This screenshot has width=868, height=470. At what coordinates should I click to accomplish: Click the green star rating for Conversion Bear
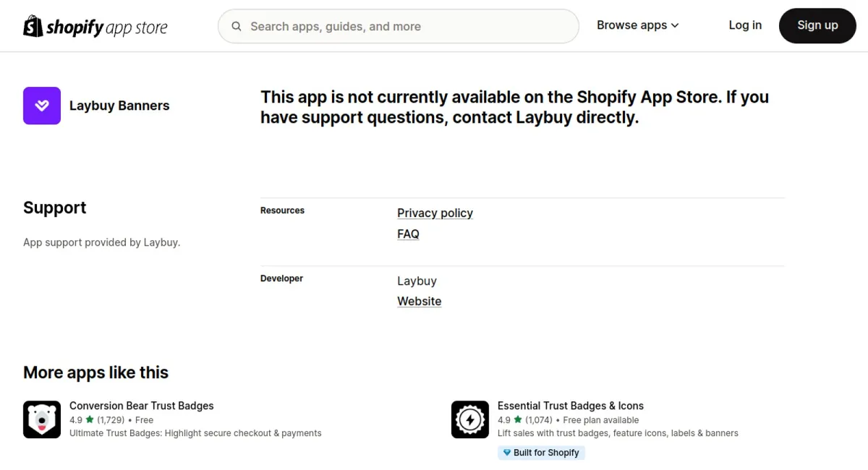[x=90, y=419]
